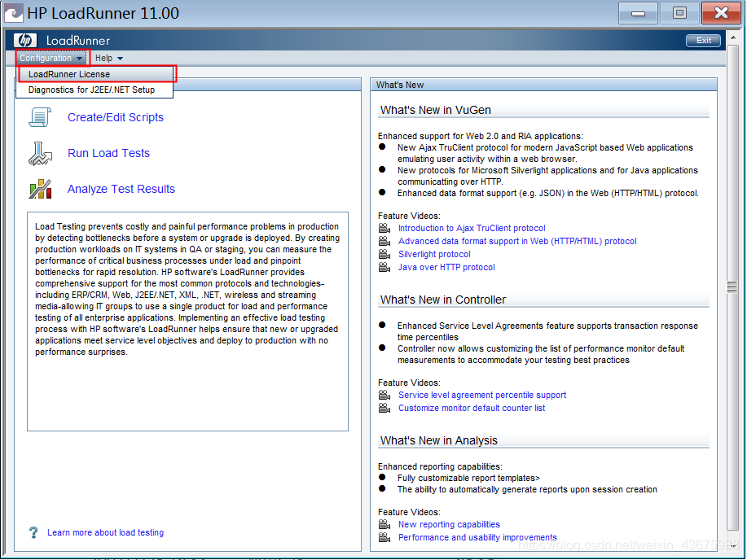This screenshot has width=747, height=560.
Task: Click the What's New in Analysis heading
Action: (x=439, y=440)
